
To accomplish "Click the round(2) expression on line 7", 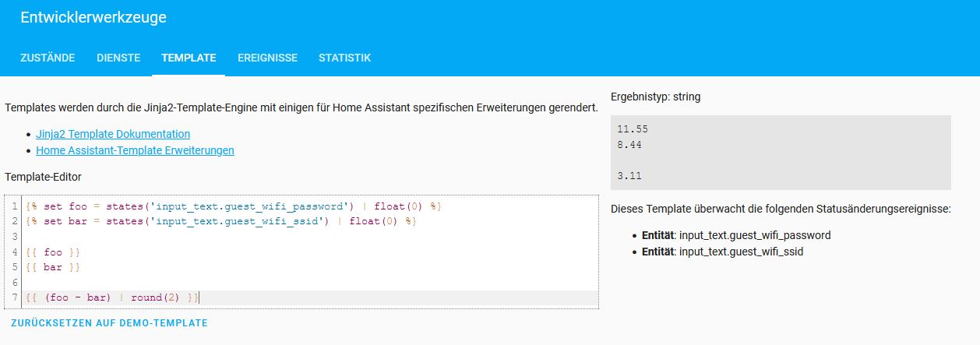I will tap(156, 297).
